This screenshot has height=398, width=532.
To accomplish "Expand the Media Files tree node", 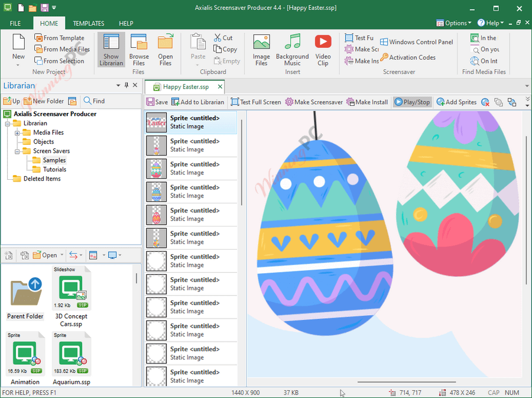I will tap(17, 133).
